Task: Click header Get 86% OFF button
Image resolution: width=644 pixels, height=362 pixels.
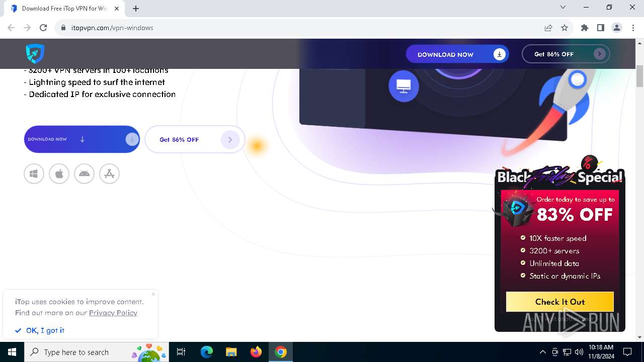Action: 566,54
